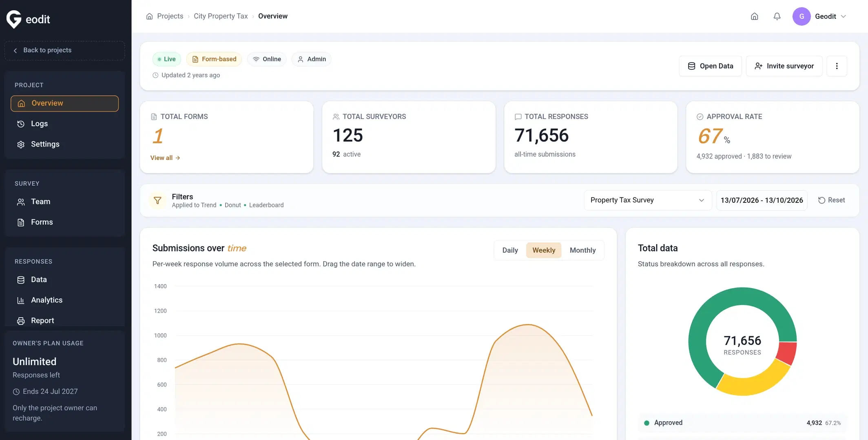Click the home icon in top bar
Viewport: 868px width, 440px height.
pos(754,16)
